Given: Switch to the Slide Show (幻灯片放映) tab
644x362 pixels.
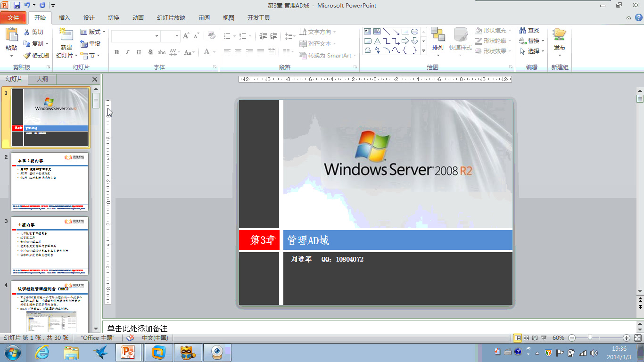Looking at the screenshot, I should 171,18.
